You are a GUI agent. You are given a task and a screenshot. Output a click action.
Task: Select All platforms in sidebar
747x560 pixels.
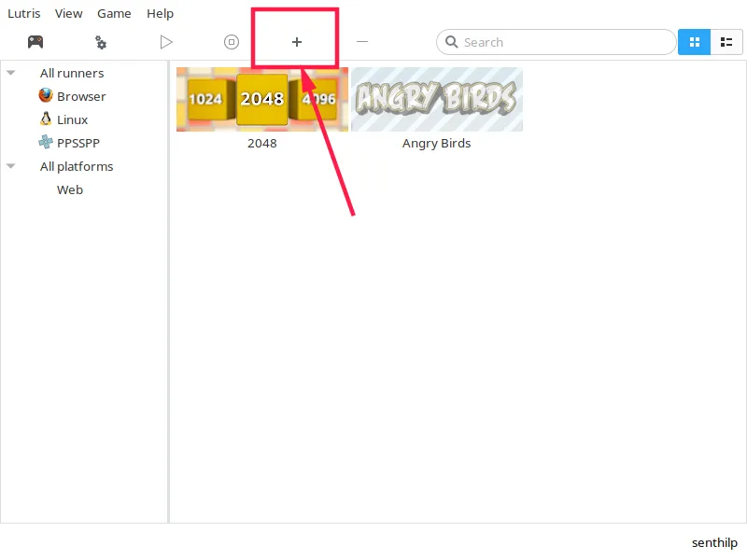(x=77, y=167)
